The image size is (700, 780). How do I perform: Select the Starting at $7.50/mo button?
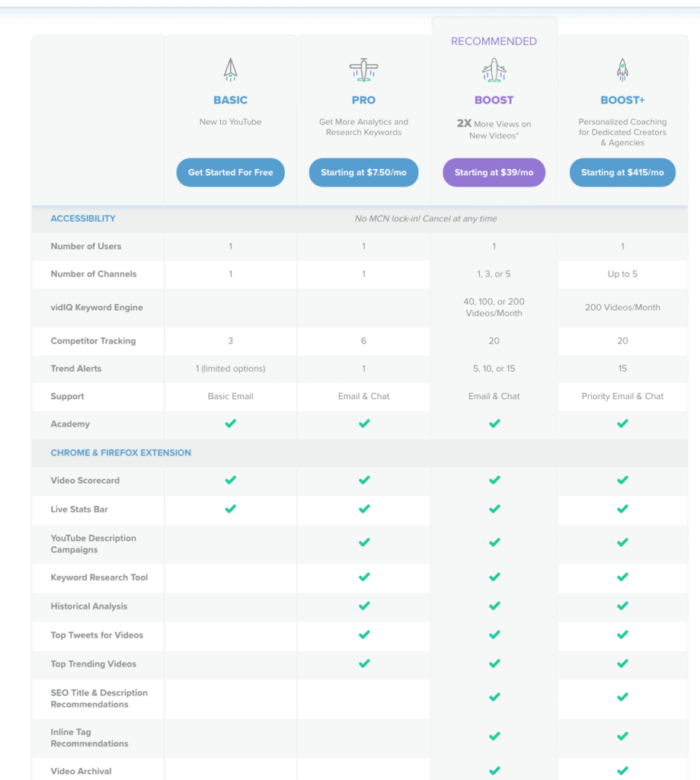tap(363, 173)
